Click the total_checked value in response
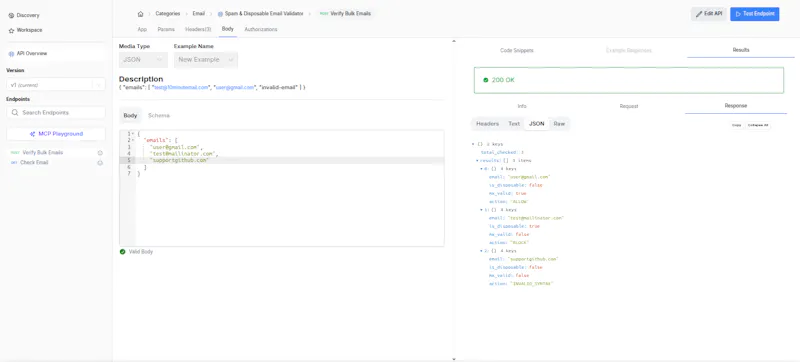Image resolution: width=800 pixels, height=362 pixels. [522, 152]
